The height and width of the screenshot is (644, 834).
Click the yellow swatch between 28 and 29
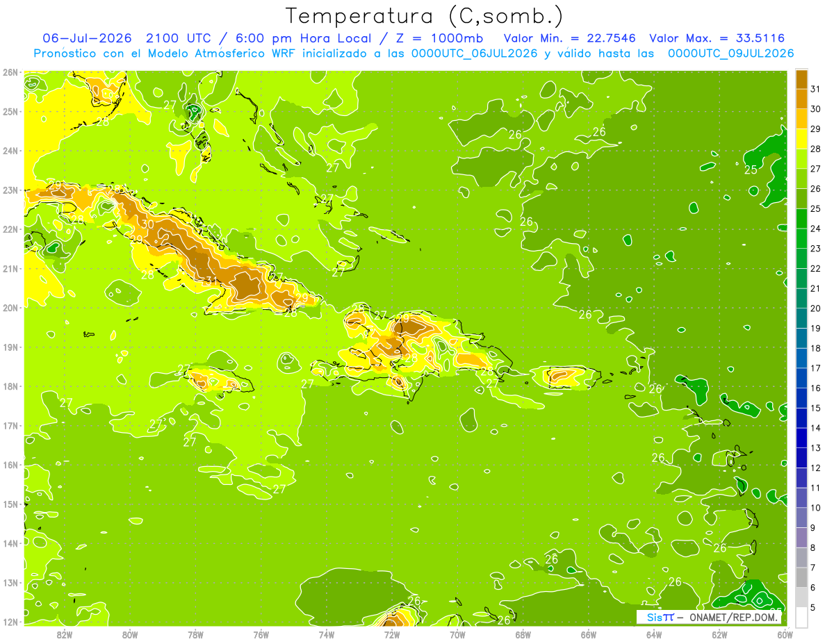click(801, 139)
